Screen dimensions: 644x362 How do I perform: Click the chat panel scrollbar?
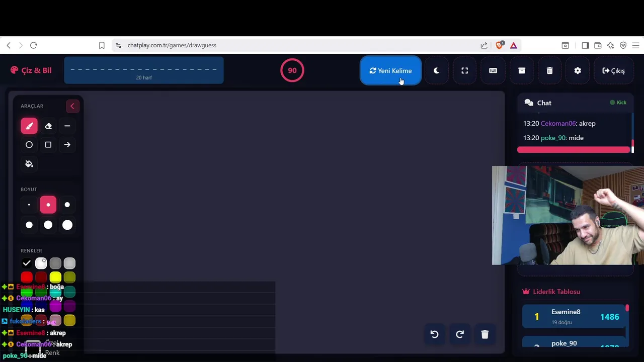633,130
